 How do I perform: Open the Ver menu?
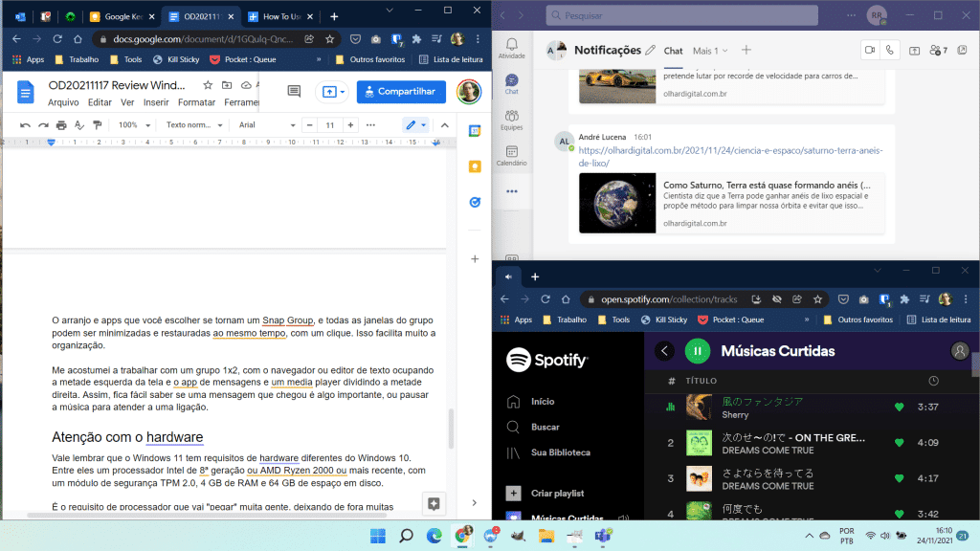pyautogui.click(x=127, y=102)
